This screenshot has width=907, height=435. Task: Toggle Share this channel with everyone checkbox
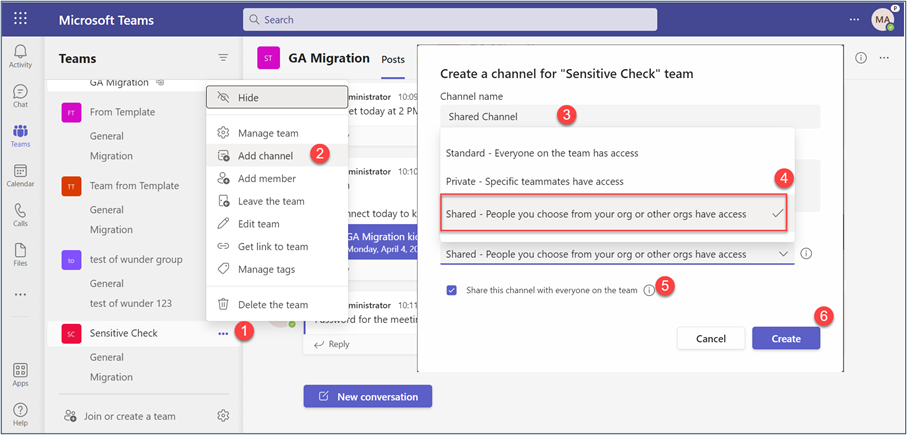click(452, 290)
